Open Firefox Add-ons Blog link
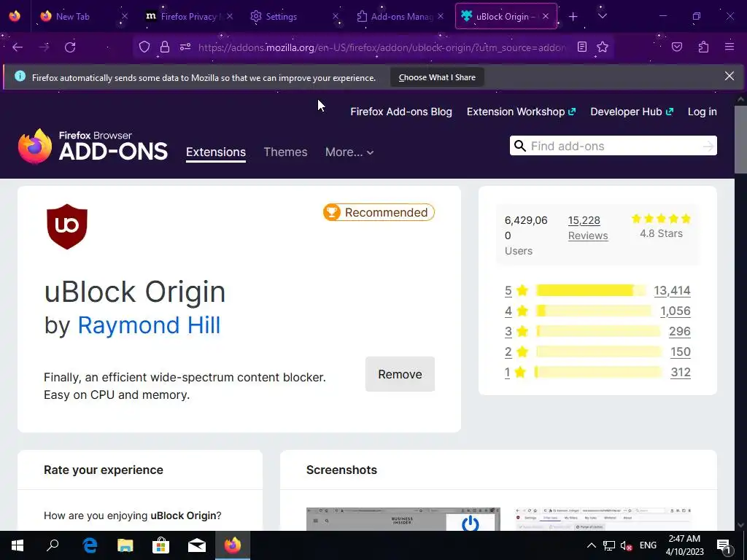 click(401, 112)
